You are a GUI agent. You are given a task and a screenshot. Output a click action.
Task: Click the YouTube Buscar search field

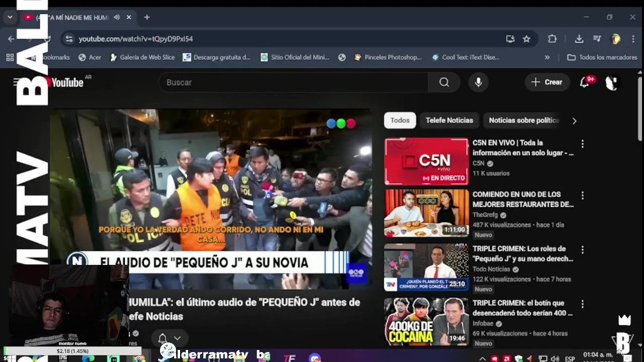point(293,82)
